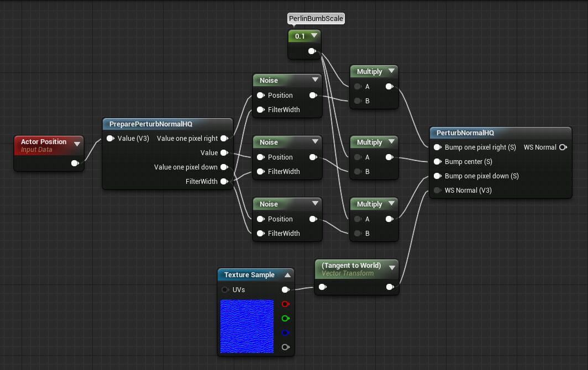Click the 'Bump one pixel right (S)' input pin

437,147
